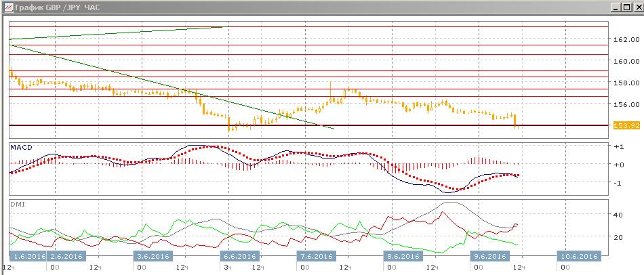
Task: Click the 156.00 price axis label
Action: [626, 104]
